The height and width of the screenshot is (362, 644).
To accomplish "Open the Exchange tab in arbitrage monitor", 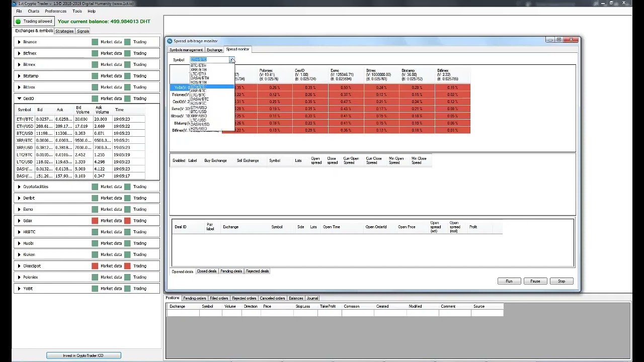I will click(x=214, y=50).
